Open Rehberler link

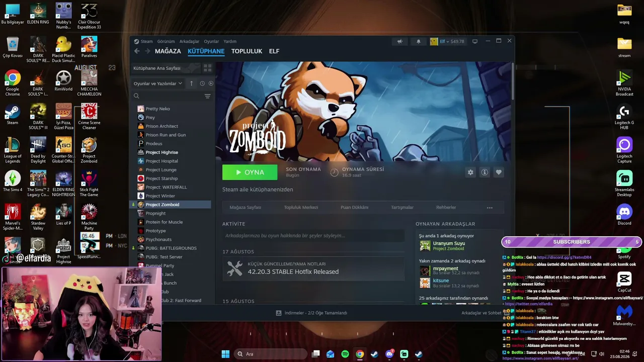446,207
